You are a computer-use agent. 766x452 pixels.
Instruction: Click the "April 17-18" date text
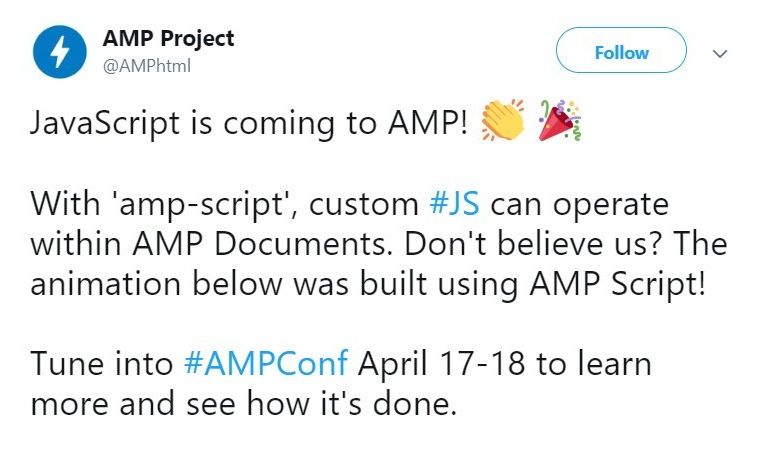point(443,363)
